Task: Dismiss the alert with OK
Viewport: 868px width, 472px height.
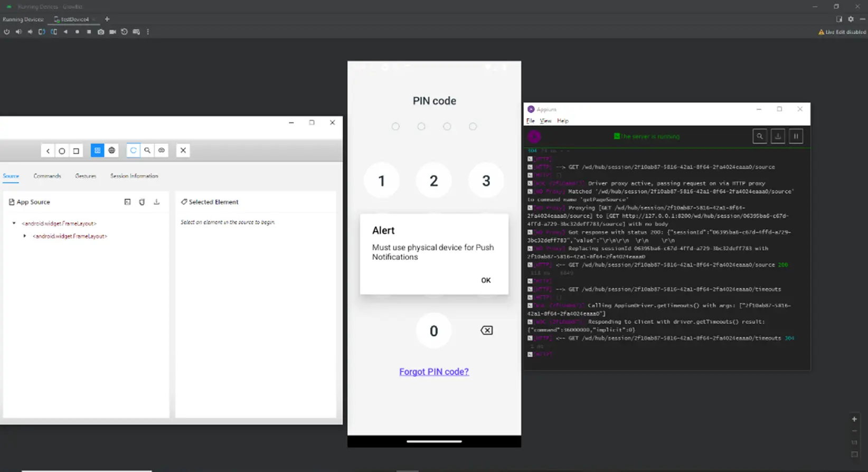Action: coord(486,280)
